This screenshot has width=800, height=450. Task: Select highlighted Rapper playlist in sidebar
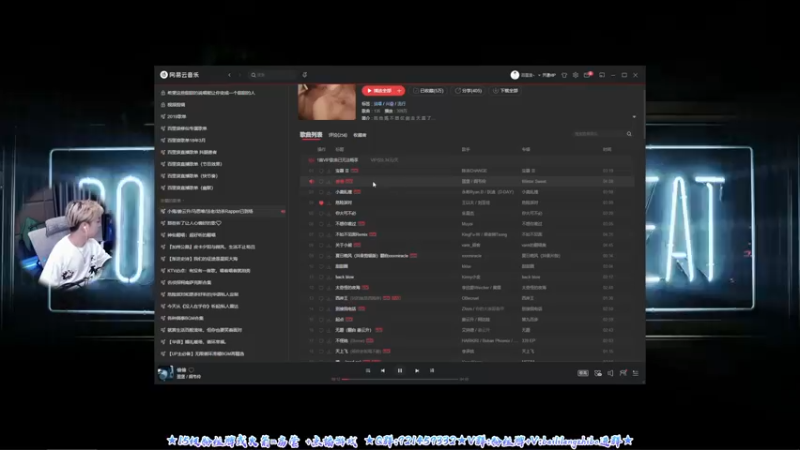point(222,211)
